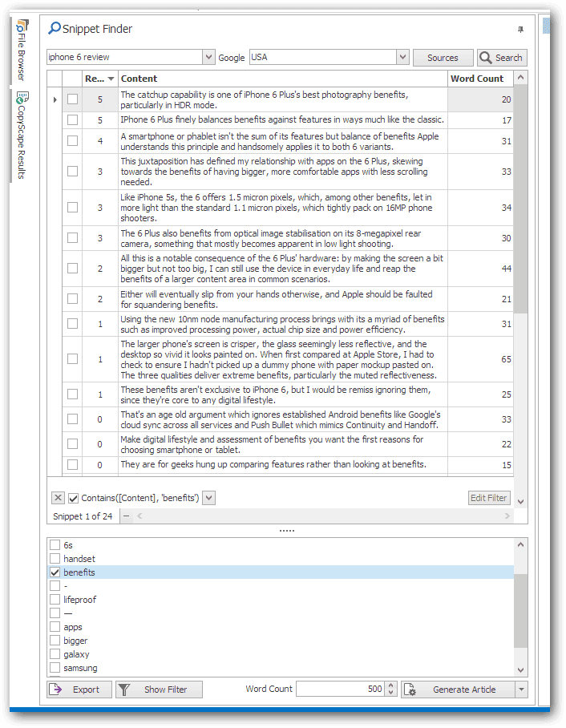The width and height of the screenshot is (566, 728).
Task: Open the filter history dropdown arrow
Action: (x=209, y=498)
